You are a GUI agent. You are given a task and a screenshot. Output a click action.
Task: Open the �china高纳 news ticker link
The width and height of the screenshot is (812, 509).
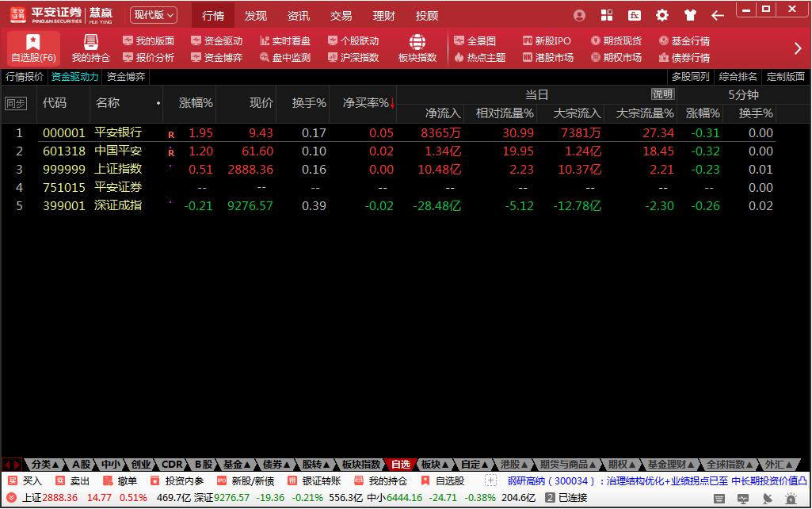pos(658,481)
